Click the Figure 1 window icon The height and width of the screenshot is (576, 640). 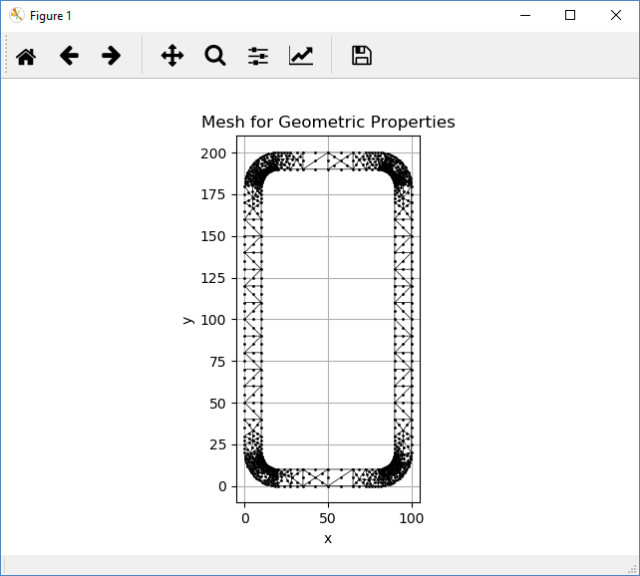tap(16, 16)
